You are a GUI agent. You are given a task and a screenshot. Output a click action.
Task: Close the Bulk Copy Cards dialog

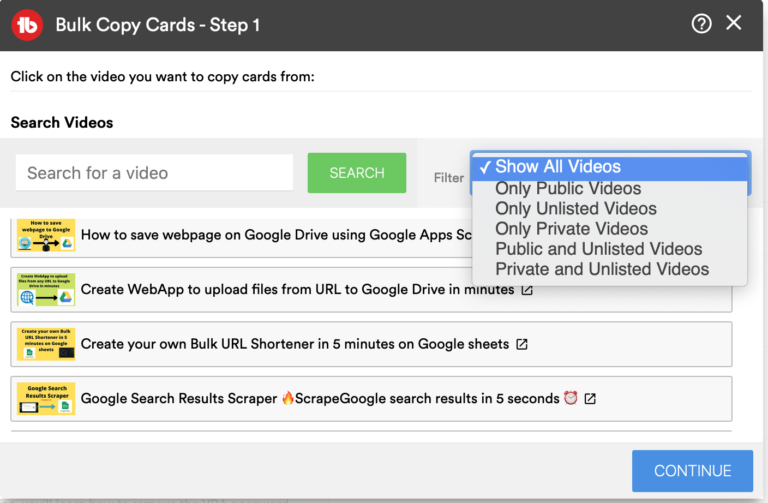733,23
